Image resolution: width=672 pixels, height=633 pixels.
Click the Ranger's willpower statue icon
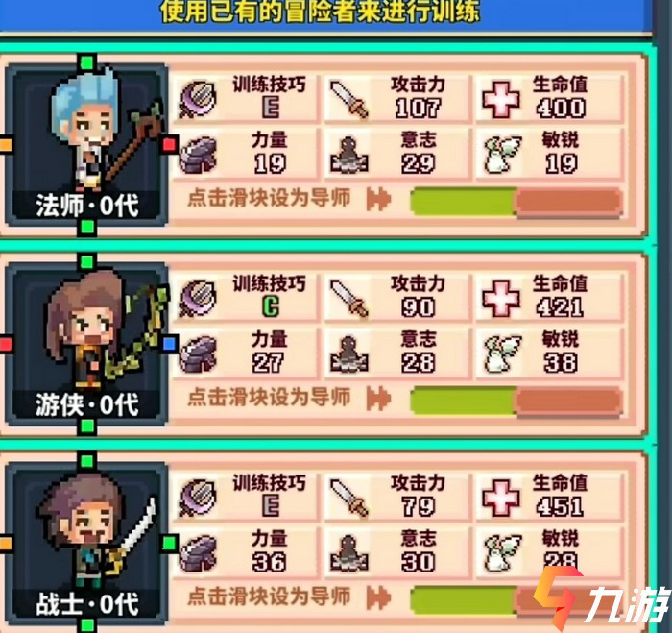348,353
